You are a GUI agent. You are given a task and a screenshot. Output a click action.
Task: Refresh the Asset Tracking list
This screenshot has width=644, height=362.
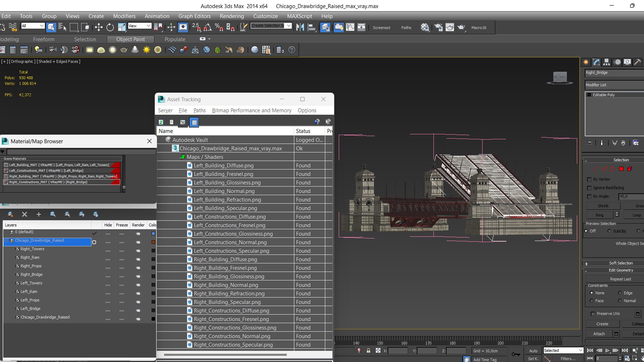pos(161,122)
